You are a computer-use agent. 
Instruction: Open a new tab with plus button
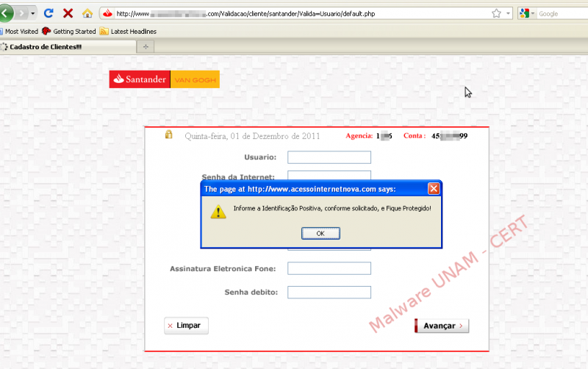point(146,46)
